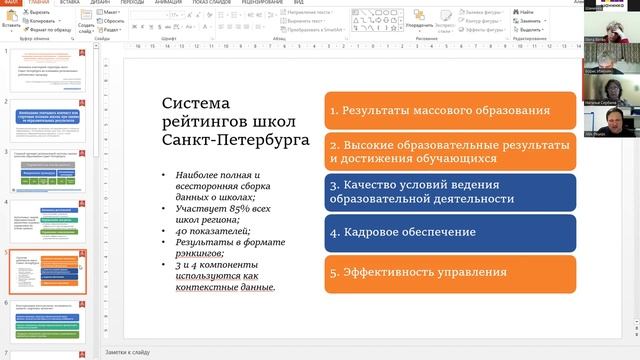640x360 pixels.
Task: Toggle align text left
Action: click(221, 27)
